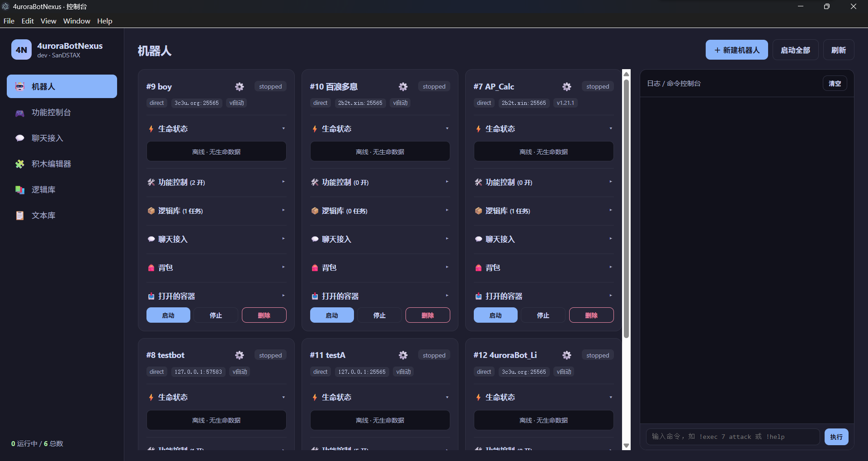Open settings gear for #10 百浪多息
Image resolution: width=868 pixels, height=461 pixels.
(x=403, y=86)
